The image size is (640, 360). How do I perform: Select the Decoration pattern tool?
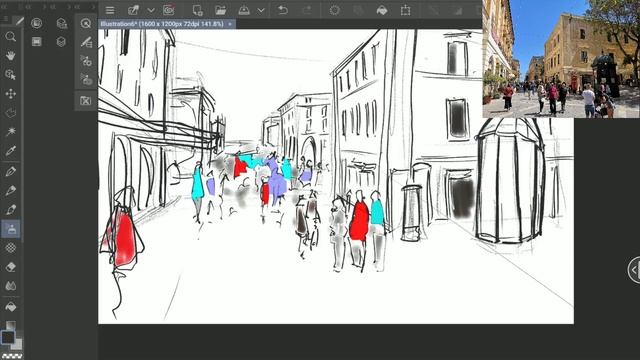[x=11, y=248]
